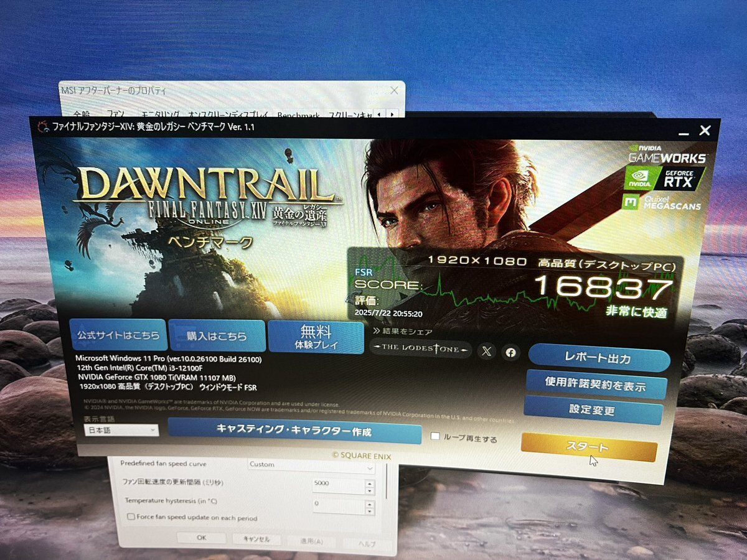This screenshot has height=560, width=747.
Task: Click the 非常に快適 rating text
Action: (636, 312)
